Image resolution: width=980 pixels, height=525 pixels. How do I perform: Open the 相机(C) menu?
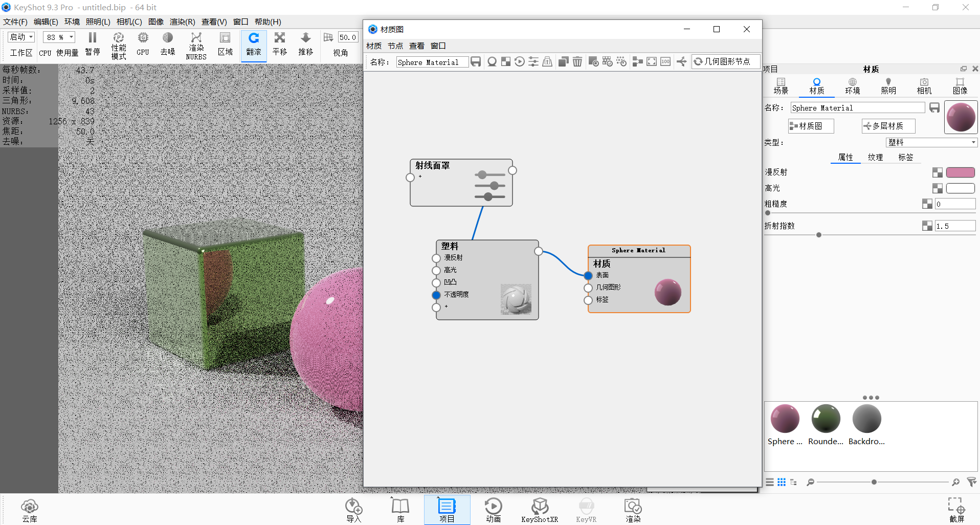(x=129, y=21)
